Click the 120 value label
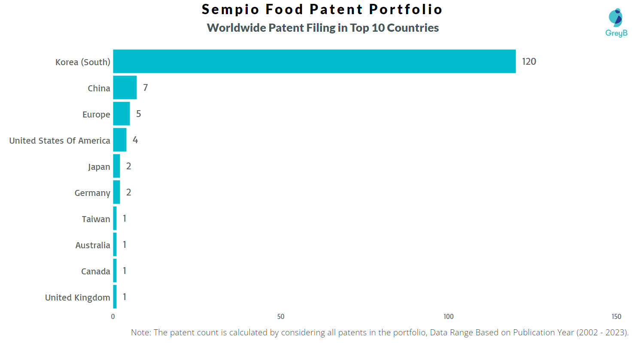The image size is (644, 343). tap(529, 62)
